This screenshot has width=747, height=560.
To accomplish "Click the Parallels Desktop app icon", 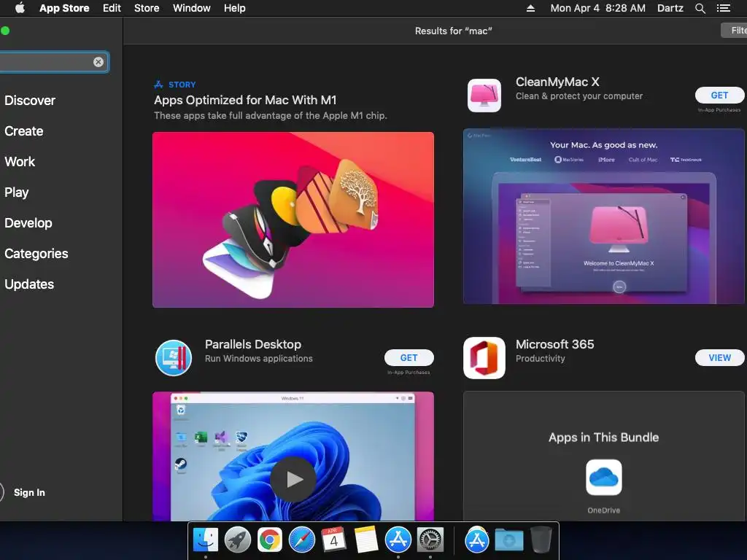I will tap(174, 357).
